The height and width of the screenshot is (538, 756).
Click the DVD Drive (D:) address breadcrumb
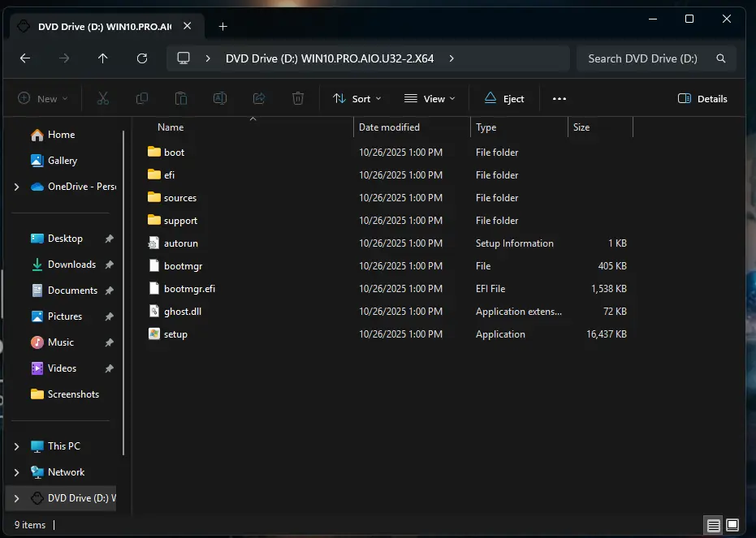pos(330,58)
